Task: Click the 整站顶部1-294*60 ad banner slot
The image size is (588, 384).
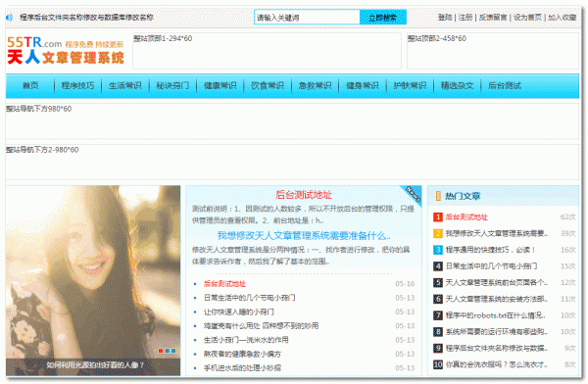Action: pyautogui.click(x=267, y=51)
